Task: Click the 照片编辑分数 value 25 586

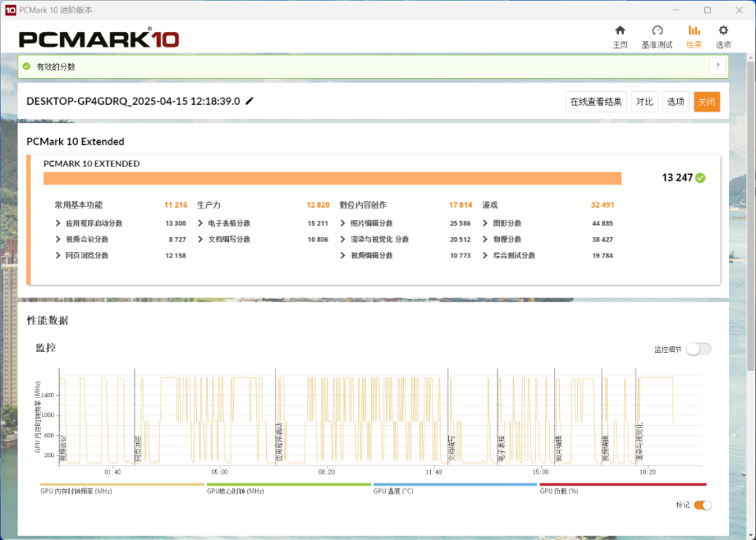Action: [461, 224]
